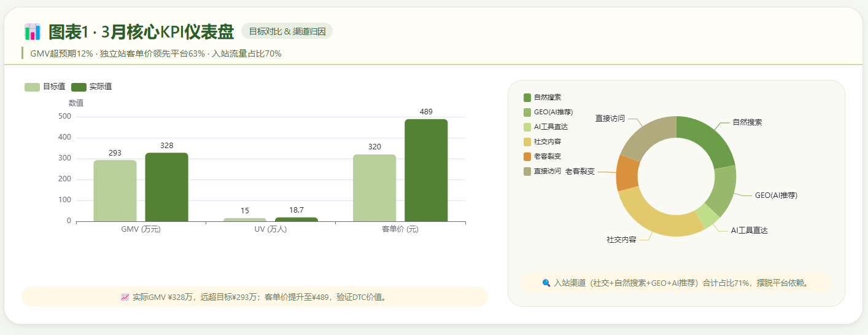Click the 老客裂变 legend color swatch

527,156
